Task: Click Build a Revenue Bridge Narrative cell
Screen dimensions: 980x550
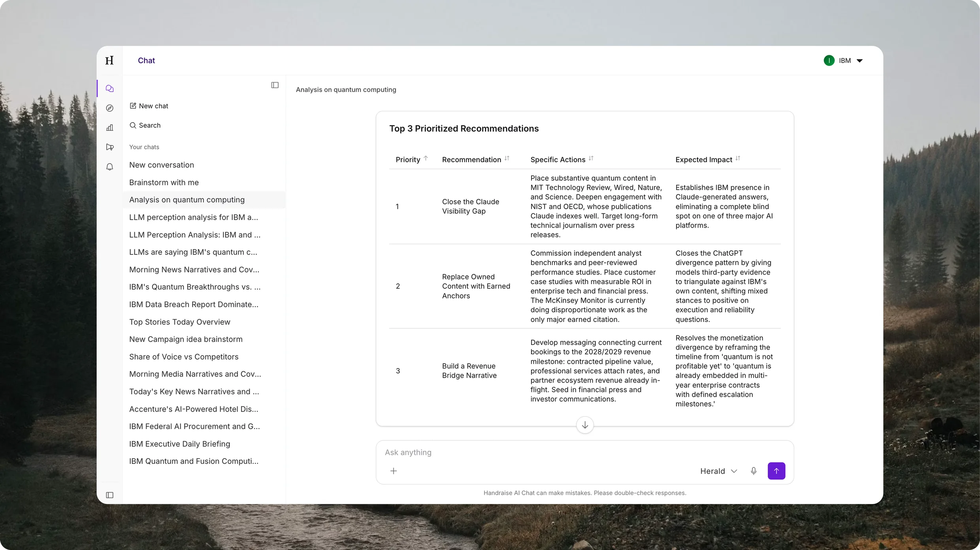Action: (469, 371)
